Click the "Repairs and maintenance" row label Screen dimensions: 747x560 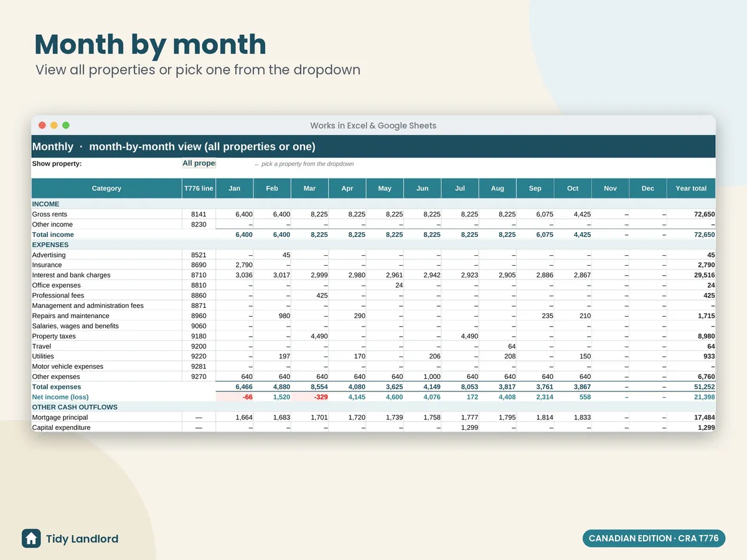coord(71,316)
